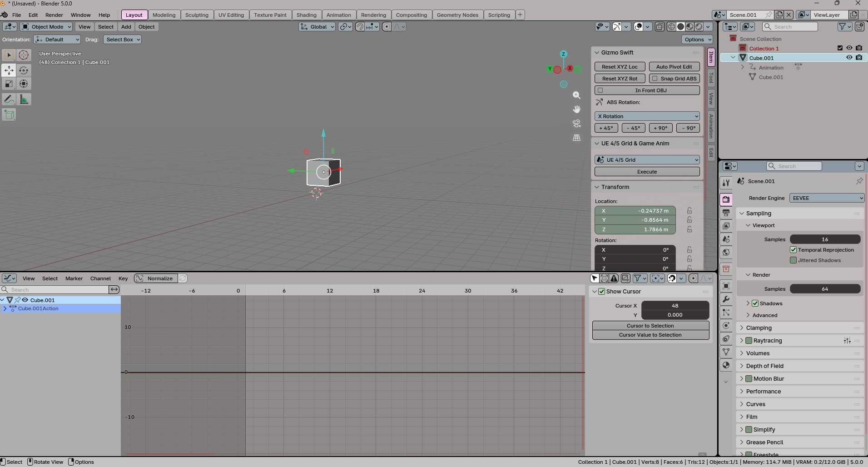Click the Render Samples slider showing 64
Screen dimensions: 868x467
[825, 289]
